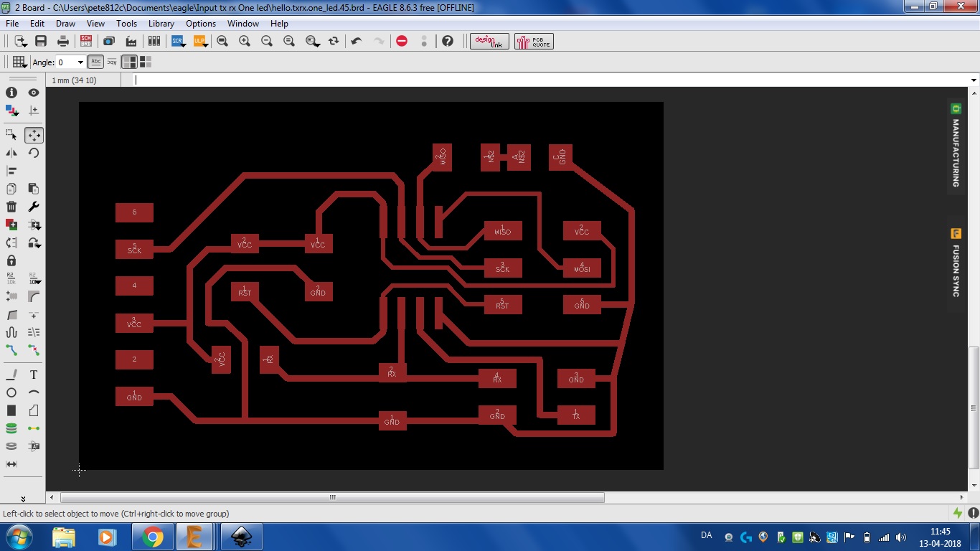The width and height of the screenshot is (980, 551).
Task: Select the Info tool
Action: point(11,93)
